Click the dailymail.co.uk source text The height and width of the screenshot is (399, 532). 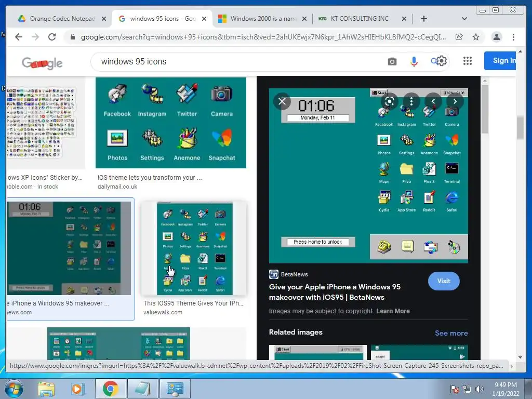coord(117,187)
